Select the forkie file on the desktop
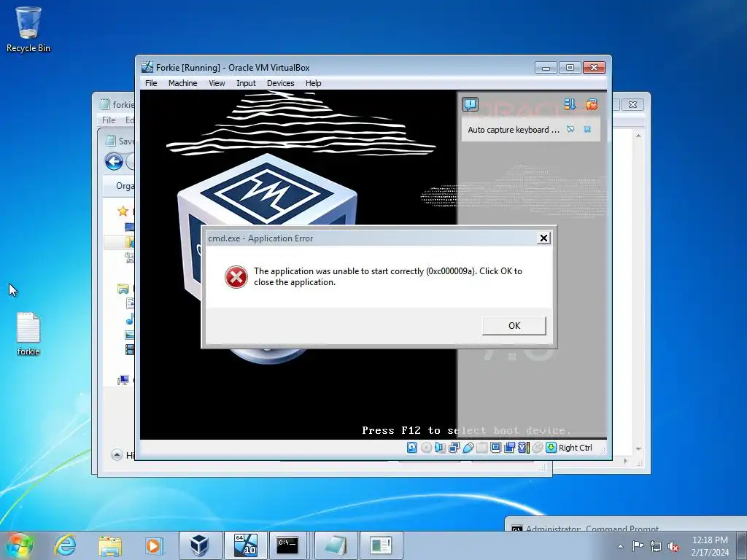Image resolution: width=747 pixels, height=560 pixels. [x=28, y=334]
